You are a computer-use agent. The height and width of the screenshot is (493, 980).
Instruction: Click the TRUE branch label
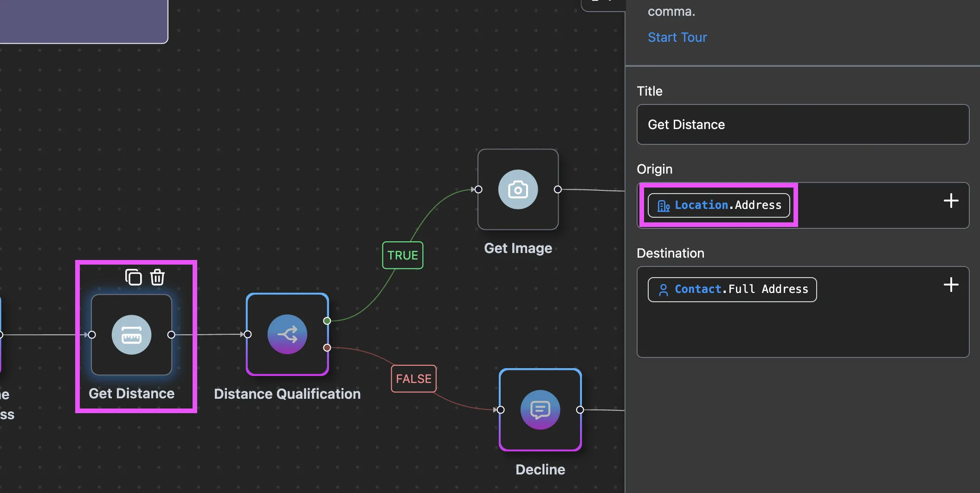(x=402, y=255)
